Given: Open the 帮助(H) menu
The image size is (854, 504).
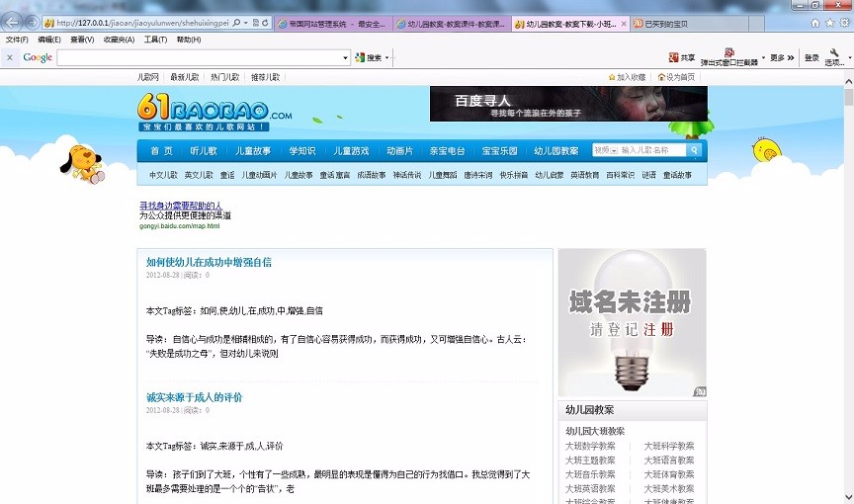Looking at the screenshot, I should point(189,40).
